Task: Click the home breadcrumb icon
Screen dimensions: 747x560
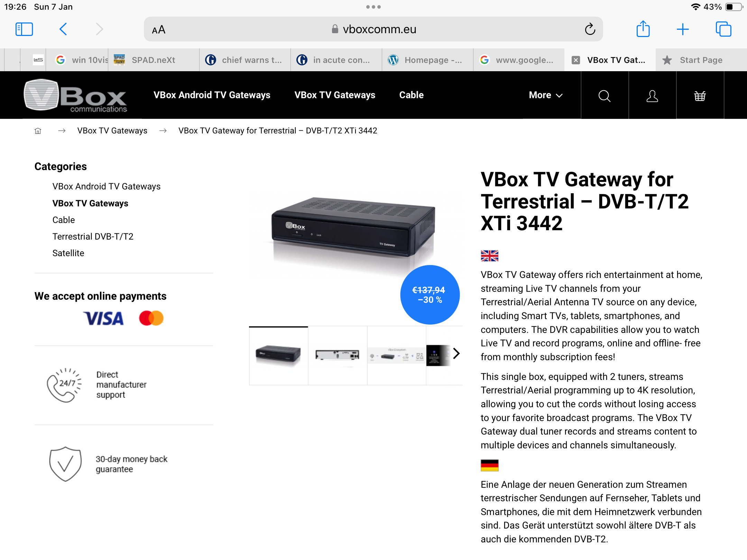Action: coord(38,131)
